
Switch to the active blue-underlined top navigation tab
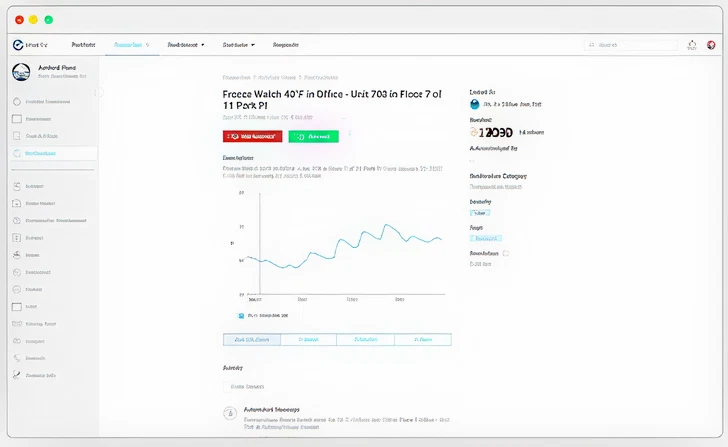(x=130, y=45)
